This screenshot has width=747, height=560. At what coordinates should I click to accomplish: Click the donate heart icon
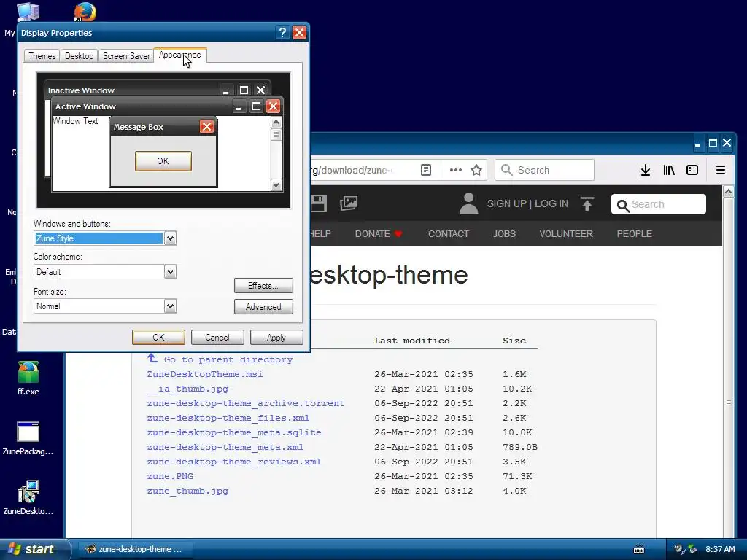point(398,234)
